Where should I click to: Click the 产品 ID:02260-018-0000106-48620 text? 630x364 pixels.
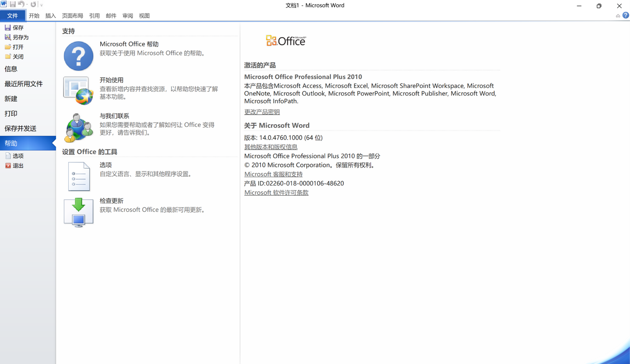(x=294, y=183)
